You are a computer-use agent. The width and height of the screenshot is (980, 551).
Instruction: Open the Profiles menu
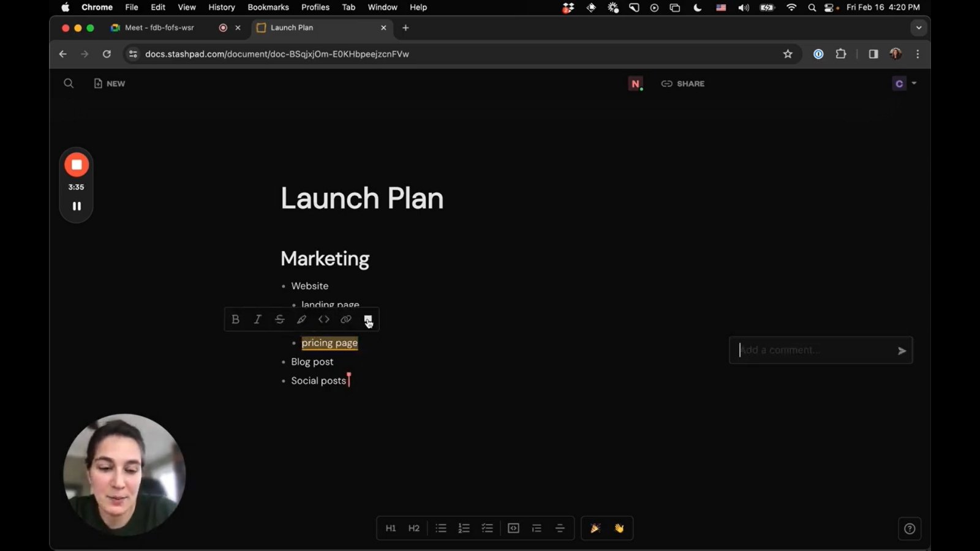click(x=315, y=7)
